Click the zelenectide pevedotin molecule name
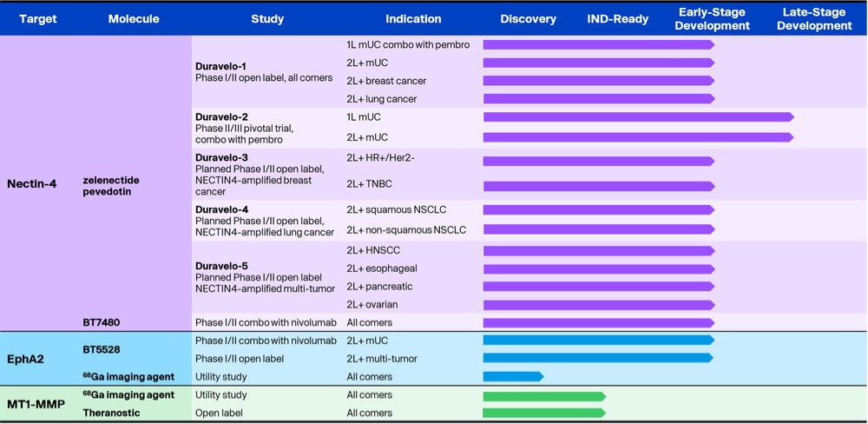 (x=111, y=186)
